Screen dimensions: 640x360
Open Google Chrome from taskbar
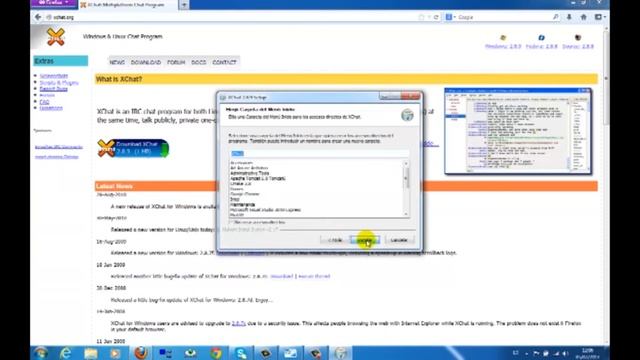pyautogui.click(x=216, y=353)
